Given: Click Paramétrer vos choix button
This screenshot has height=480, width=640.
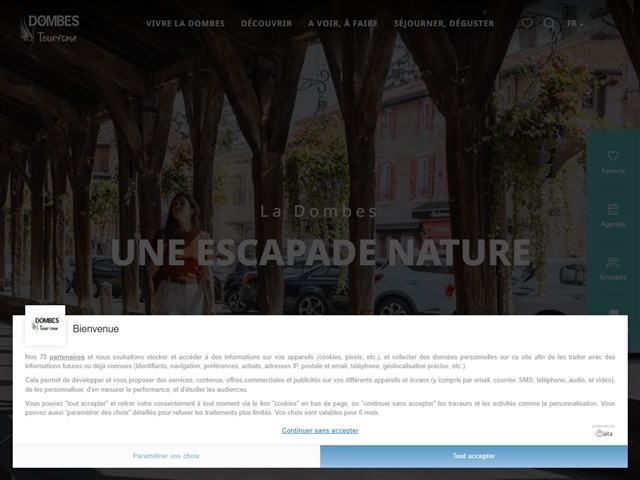Looking at the screenshot, I should pos(166,456).
